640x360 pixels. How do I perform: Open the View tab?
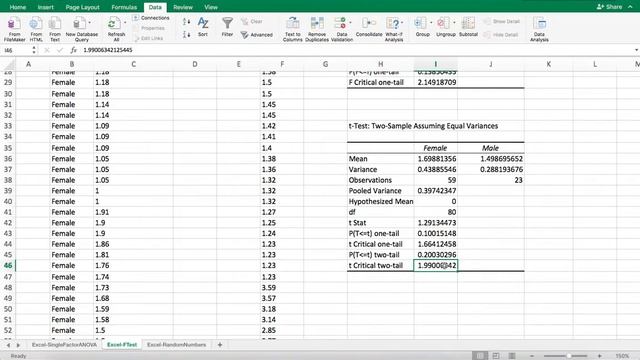tap(211, 7)
